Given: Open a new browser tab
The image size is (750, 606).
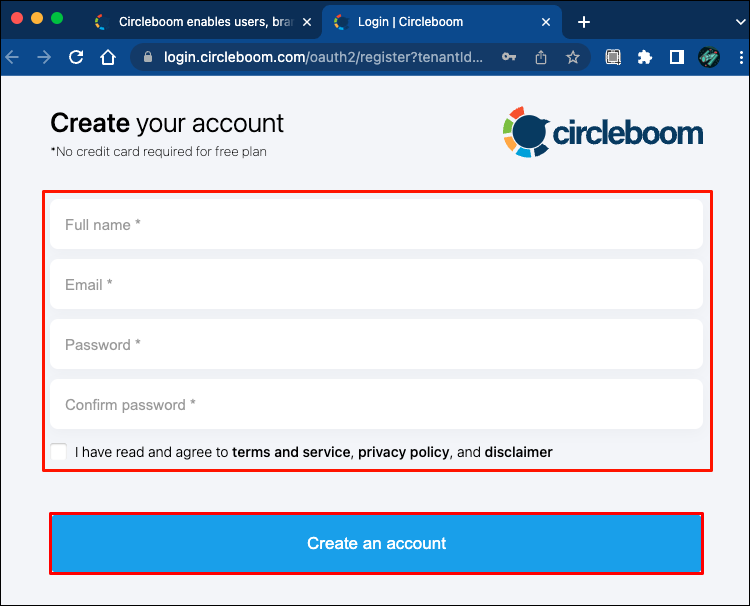Looking at the screenshot, I should click(x=584, y=22).
